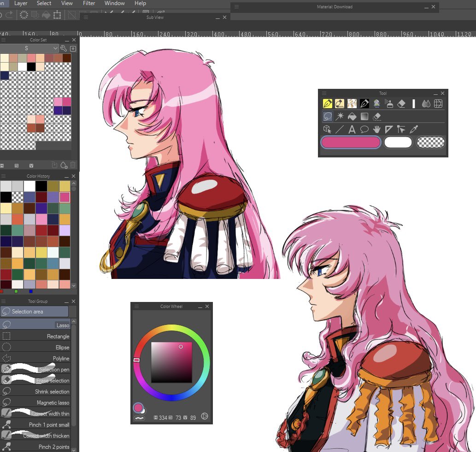Choose the Selection pen sub tool

click(35, 369)
